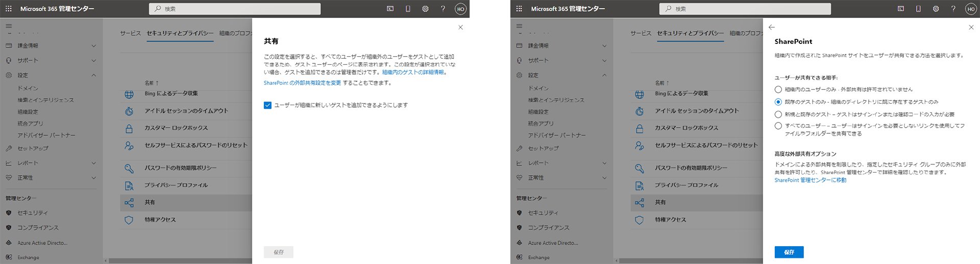
Task: Expand レポート chevron in 共有 panel window
Action: click(94, 163)
